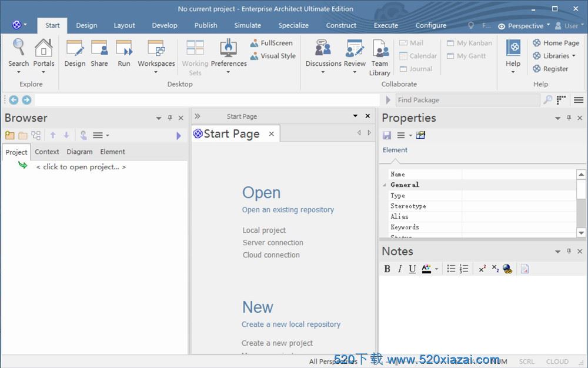
Task: Collapse the General properties group
Action: point(385,185)
